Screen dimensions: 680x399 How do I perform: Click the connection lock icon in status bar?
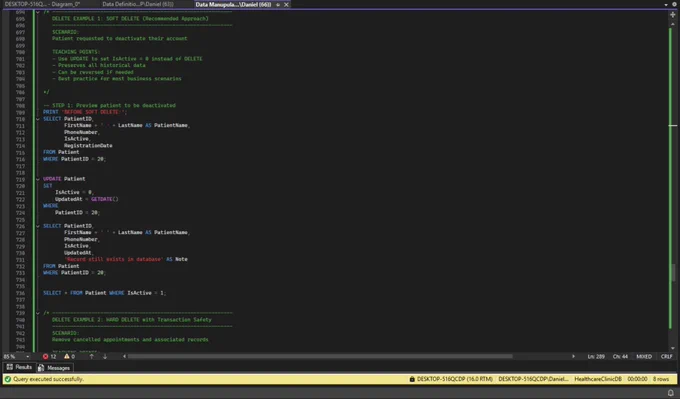(x=412, y=379)
